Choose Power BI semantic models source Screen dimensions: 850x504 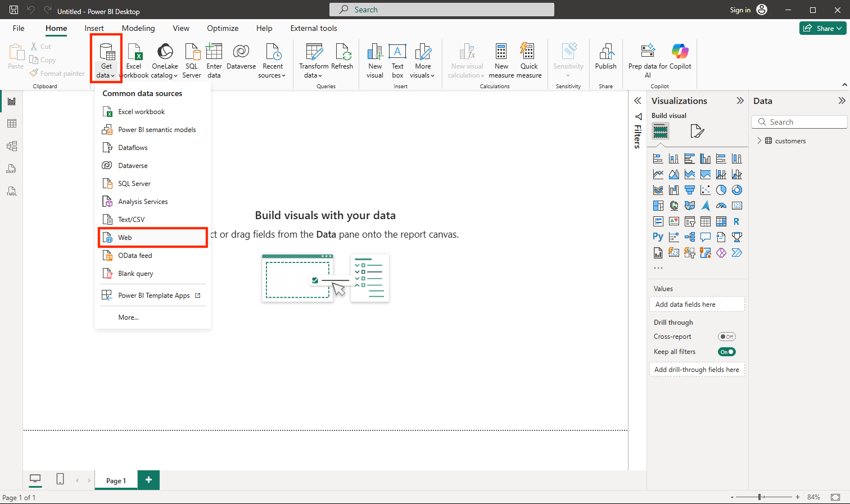pyautogui.click(x=153, y=130)
